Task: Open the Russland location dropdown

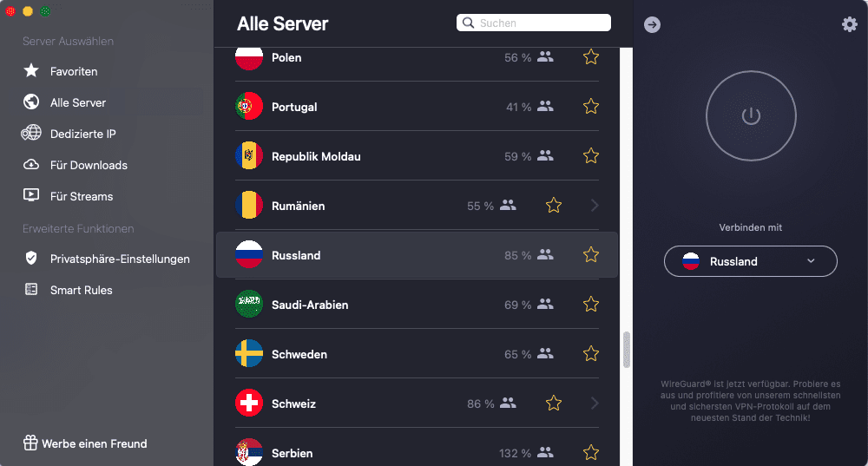Action: [x=750, y=261]
